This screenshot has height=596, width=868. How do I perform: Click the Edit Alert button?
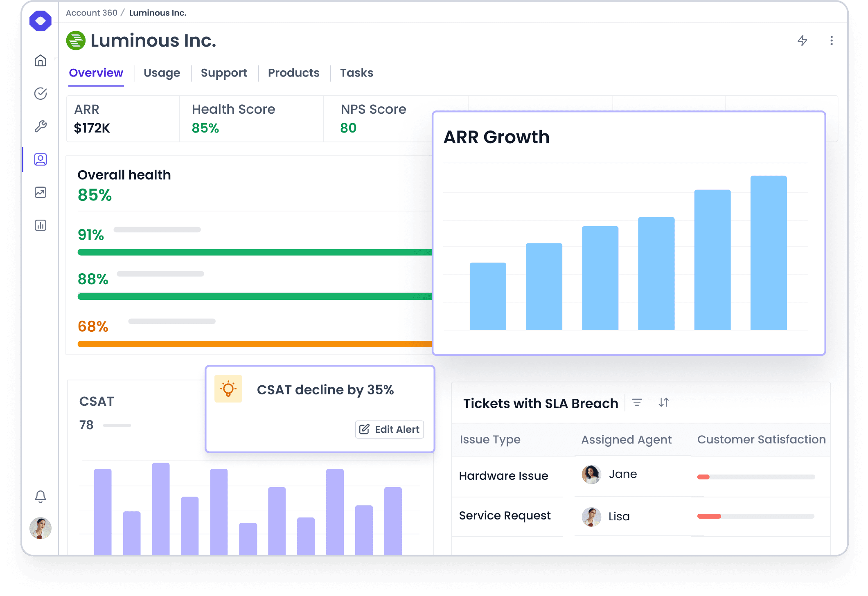tap(390, 430)
